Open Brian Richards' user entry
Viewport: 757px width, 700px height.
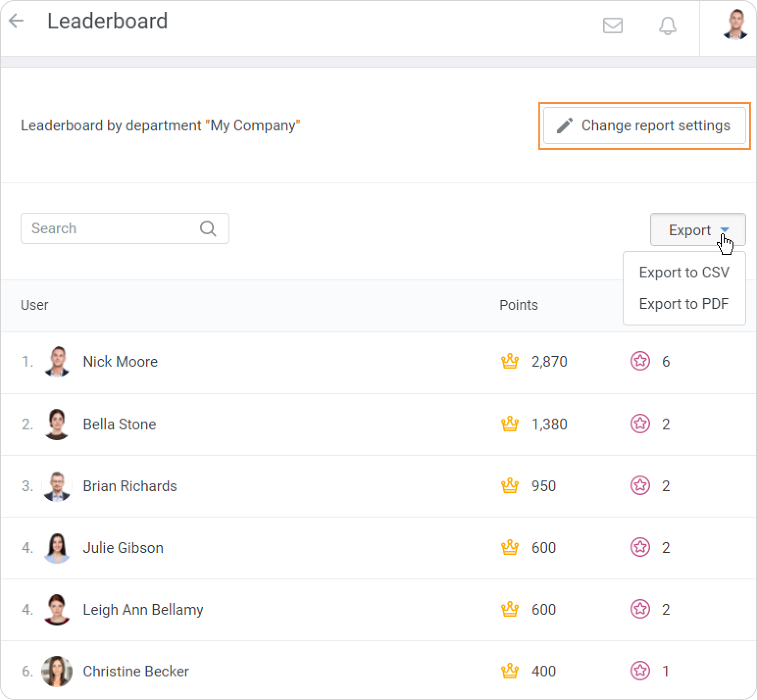(x=129, y=486)
